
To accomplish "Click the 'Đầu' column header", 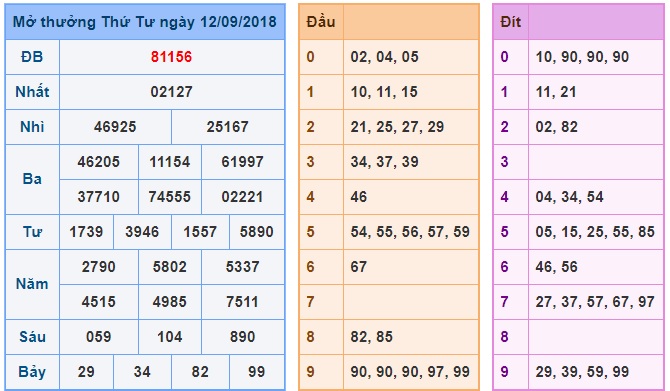I will click(321, 22).
